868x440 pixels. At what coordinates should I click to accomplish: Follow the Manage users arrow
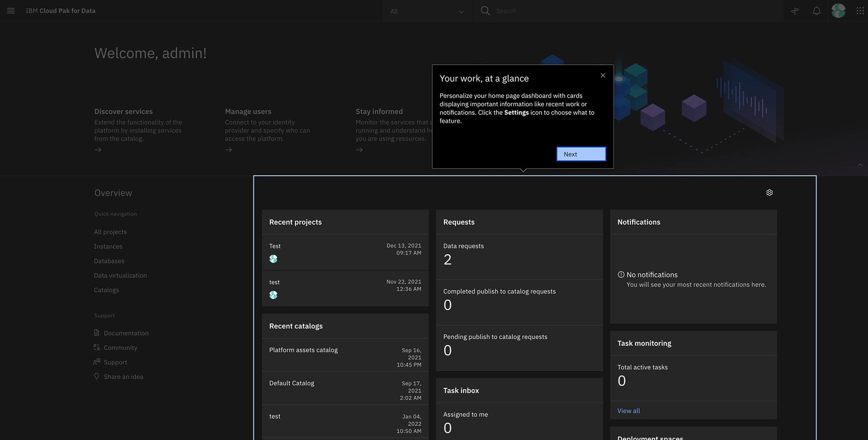pos(228,150)
